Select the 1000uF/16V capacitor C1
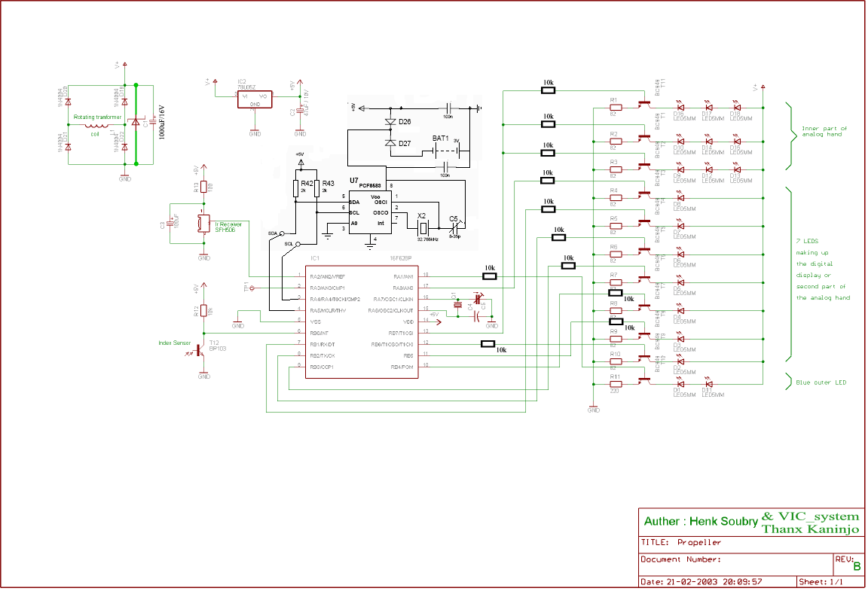Screen dimensions: 868x591 pyautogui.click(x=152, y=121)
